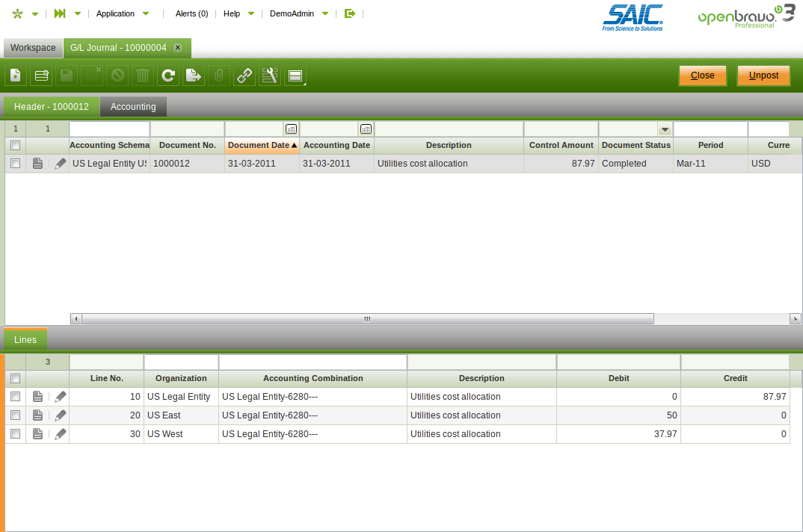Click the personalization wrench icon
Screen dimensions: 803x532
[270, 75]
